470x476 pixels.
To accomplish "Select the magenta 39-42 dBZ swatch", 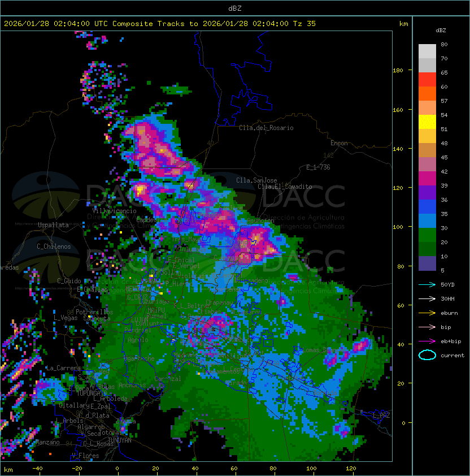I will click(427, 179).
